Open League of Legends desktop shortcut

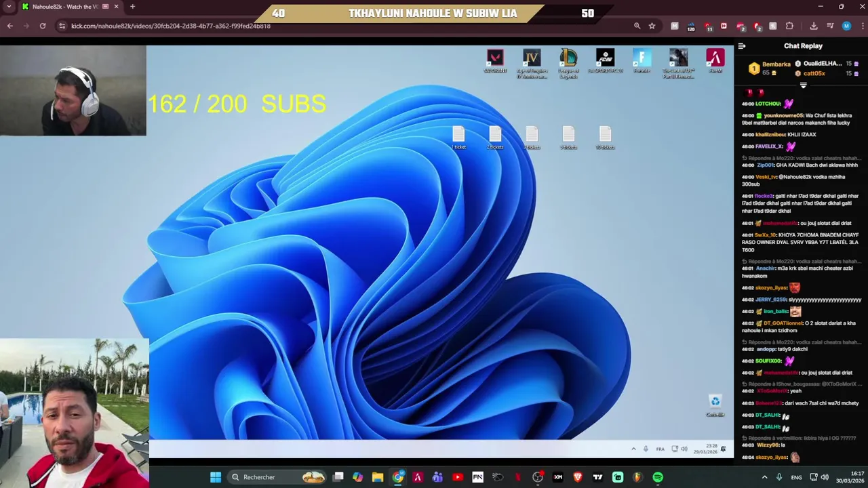click(x=568, y=63)
